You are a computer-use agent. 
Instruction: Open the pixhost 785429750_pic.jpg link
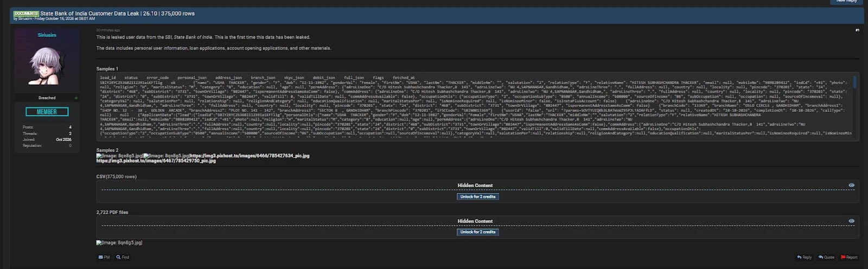pos(156,161)
